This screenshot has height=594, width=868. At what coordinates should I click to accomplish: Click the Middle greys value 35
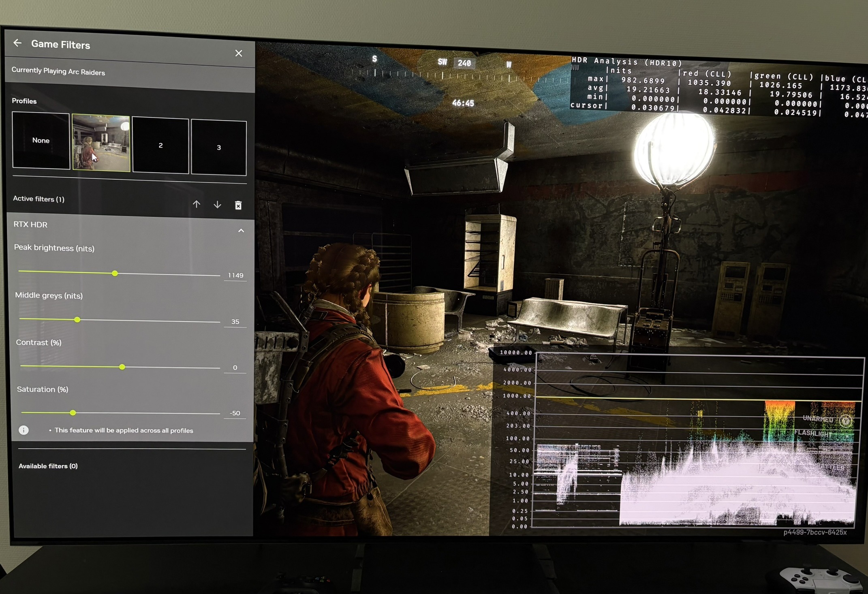click(235, 322)
